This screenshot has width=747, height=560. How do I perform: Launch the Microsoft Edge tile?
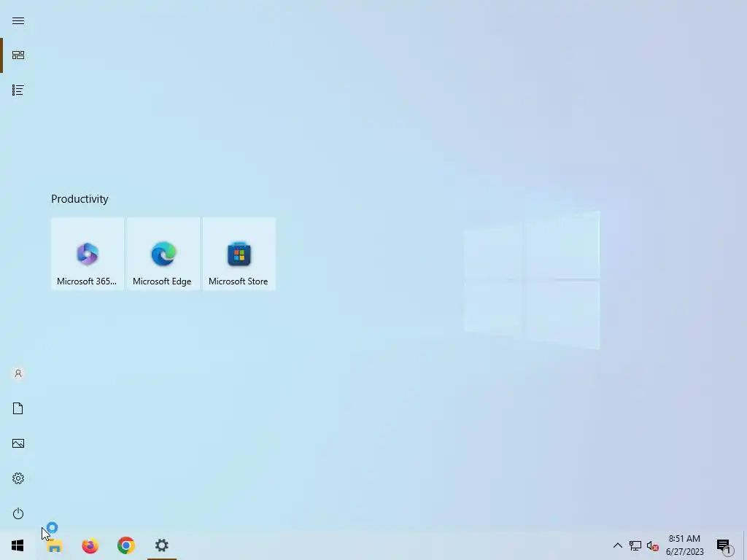click(x=163, y=254)
